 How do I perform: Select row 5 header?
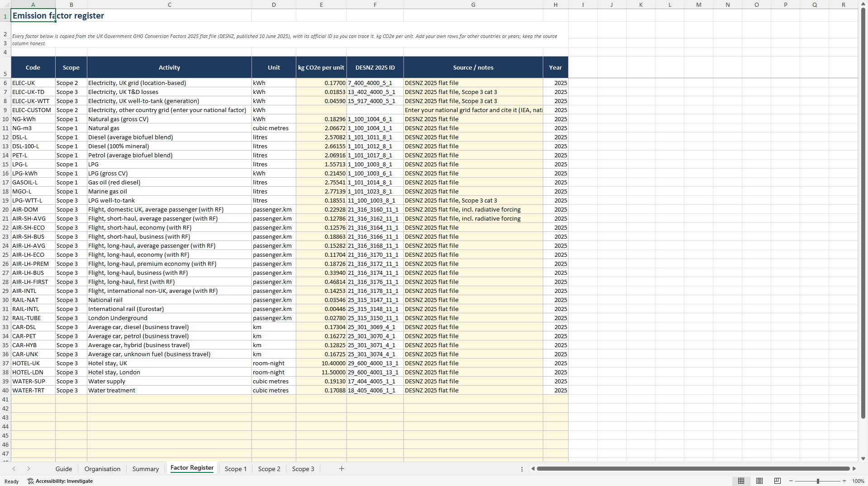[x=5, y=67]
